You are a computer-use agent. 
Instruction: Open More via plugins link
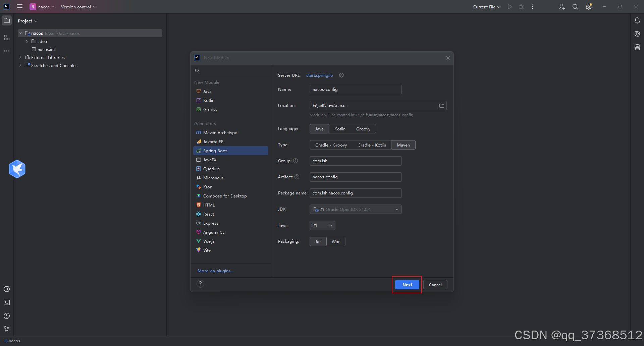point(215,271)
